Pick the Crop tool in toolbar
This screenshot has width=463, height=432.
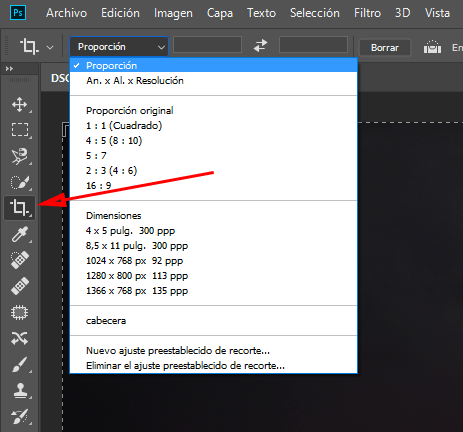pos(19,208)
